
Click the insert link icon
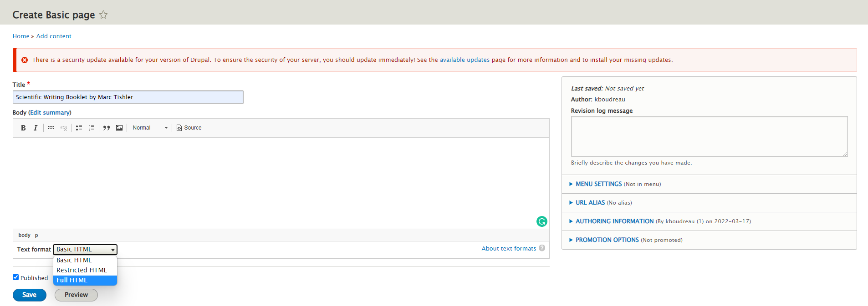click(51, 128)
